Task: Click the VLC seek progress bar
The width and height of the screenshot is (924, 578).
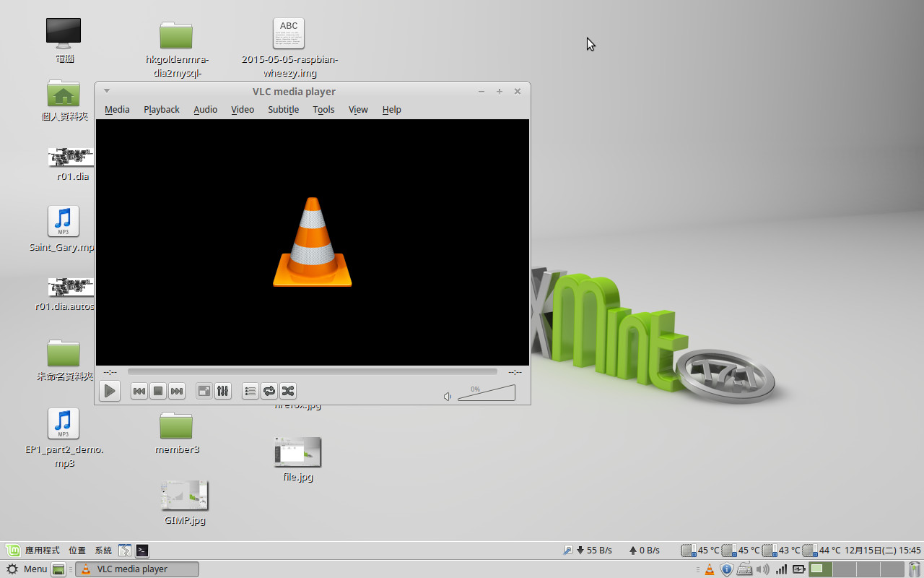Action: pos(313,372)
